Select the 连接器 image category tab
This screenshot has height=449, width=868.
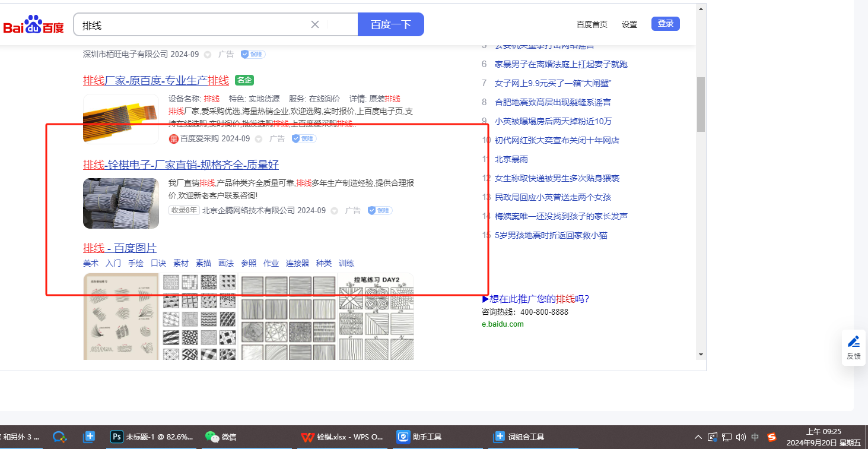tap(297, 263)
